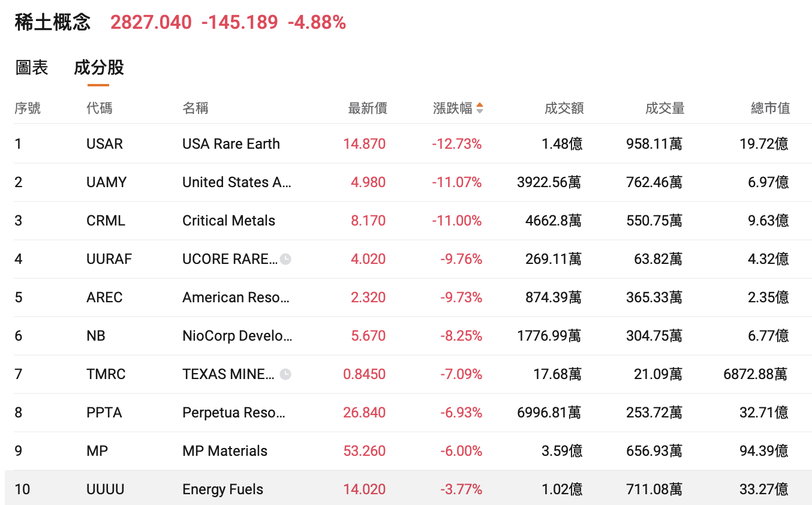The width and height of the screenshot is (812, 505).
Task: Click the 成交量 column header
Action: pos(664,109)
